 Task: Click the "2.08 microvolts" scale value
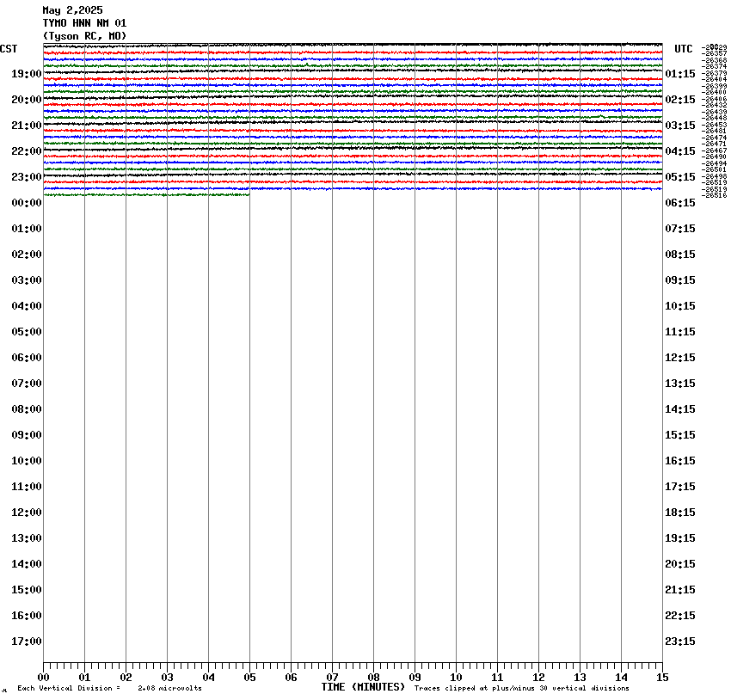coord(169,688)
